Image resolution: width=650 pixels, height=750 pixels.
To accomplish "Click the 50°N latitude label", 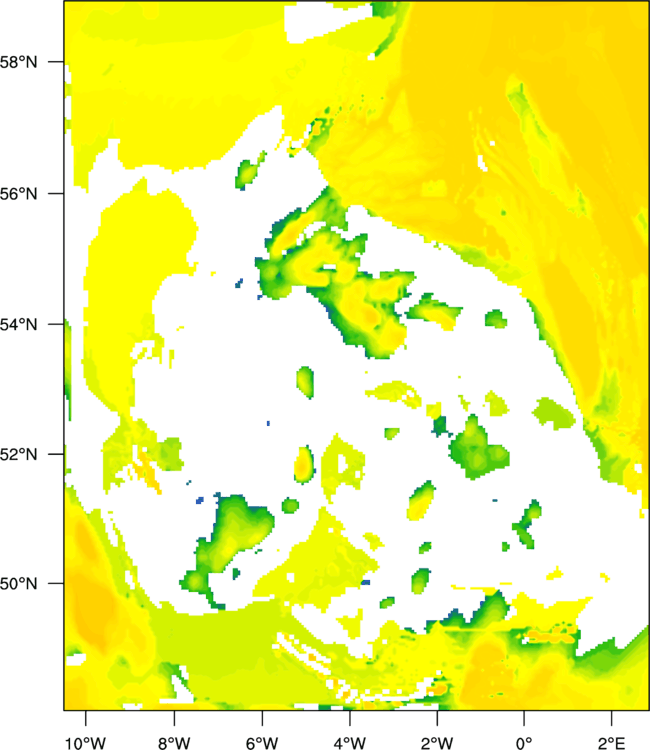I will point(19,584).
